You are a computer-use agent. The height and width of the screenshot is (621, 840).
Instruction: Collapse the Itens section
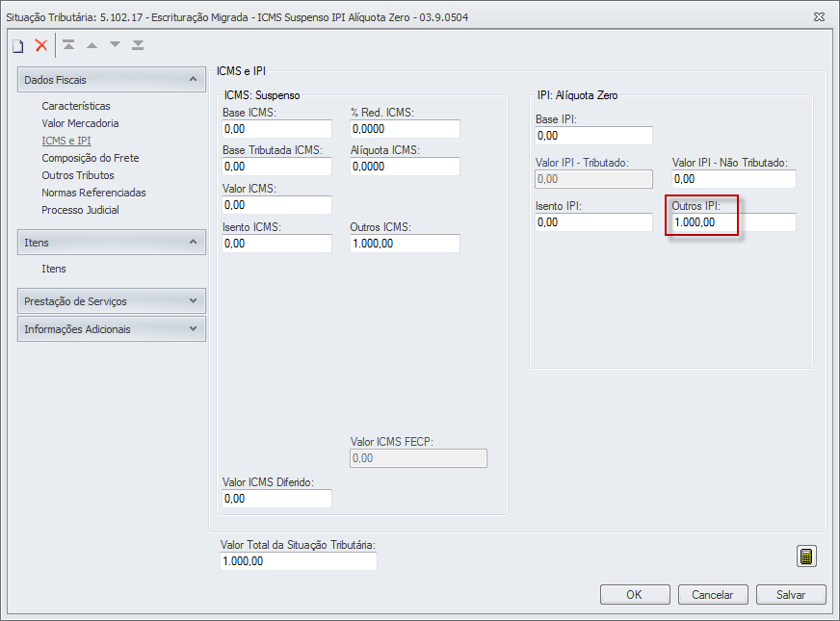(194, 243)
